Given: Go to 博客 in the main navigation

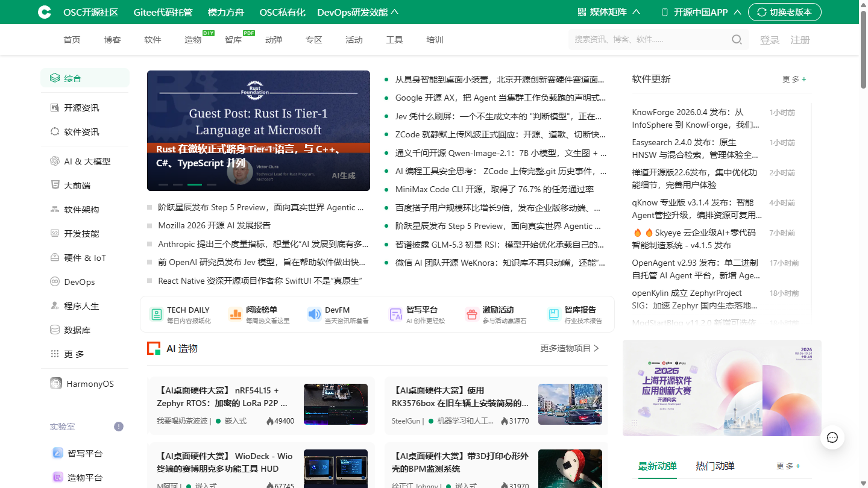Looking at the screenshot, I should [112, 40].
